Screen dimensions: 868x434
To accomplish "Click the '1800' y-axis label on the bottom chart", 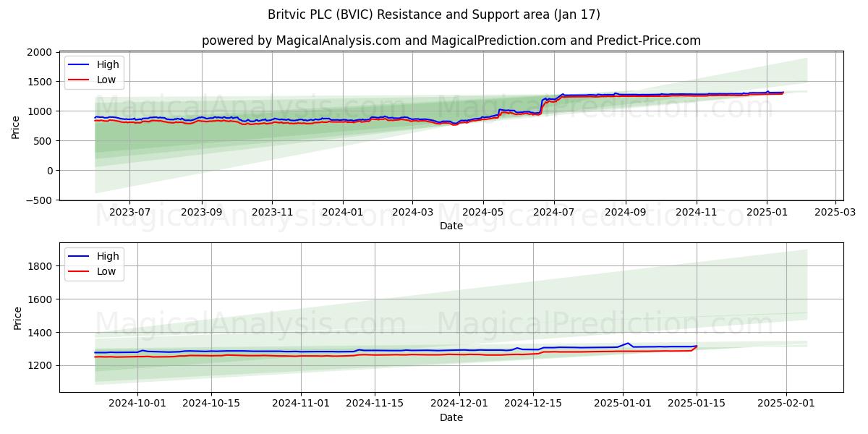I will click(41, 266).
